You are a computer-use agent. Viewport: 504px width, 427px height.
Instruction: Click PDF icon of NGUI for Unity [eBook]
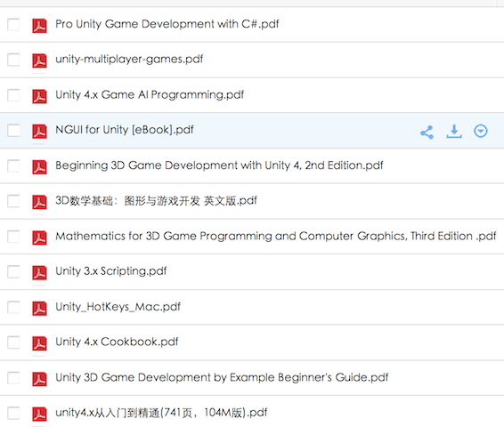(39, 132)
